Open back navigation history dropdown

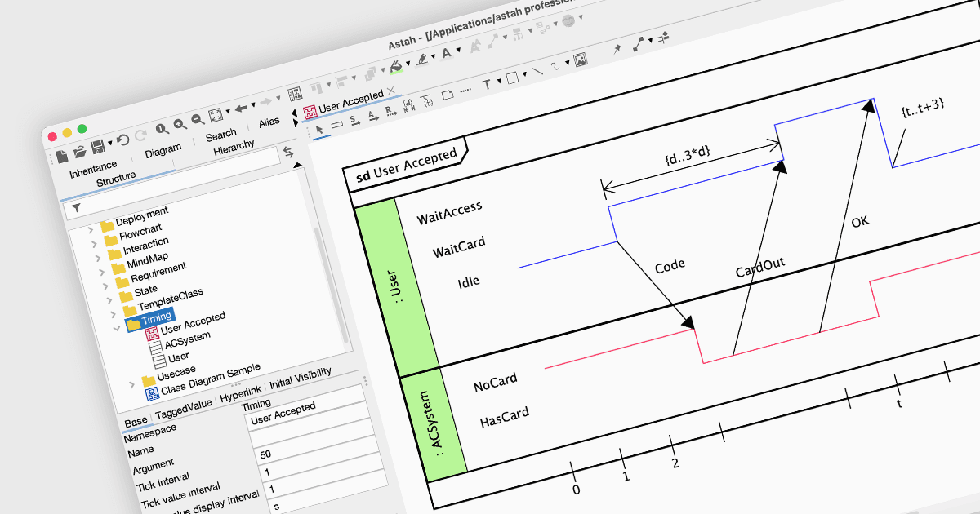[252, 104]
